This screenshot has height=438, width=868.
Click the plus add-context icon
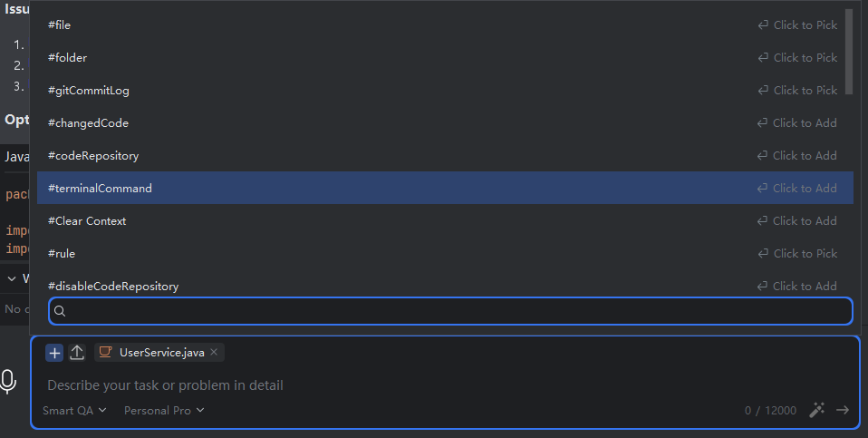(x=54, y=353)
